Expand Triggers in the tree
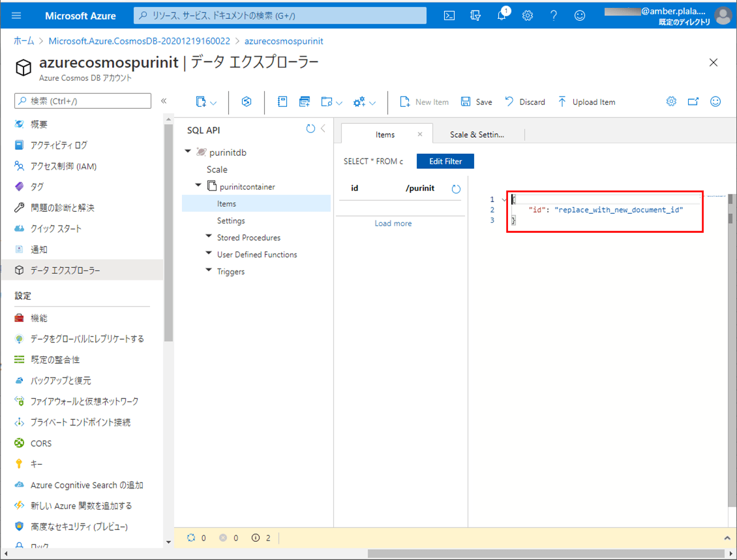The image size is (737, 560). tap(209, 270)
